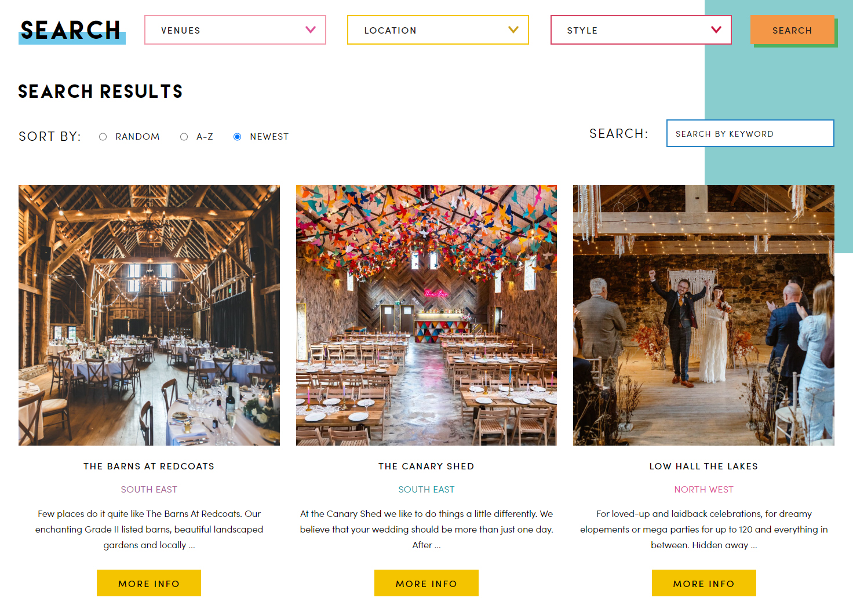Open Low Hall The Lakes wedding photo
This screenshot has width=853, height=616.
pyautogui.click(x=703, y=315)
